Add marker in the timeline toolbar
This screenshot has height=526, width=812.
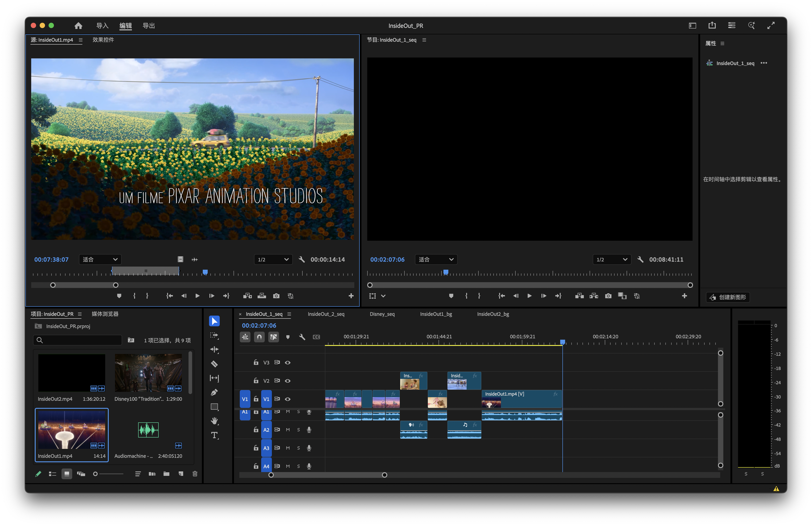click(x=288, y=337)
